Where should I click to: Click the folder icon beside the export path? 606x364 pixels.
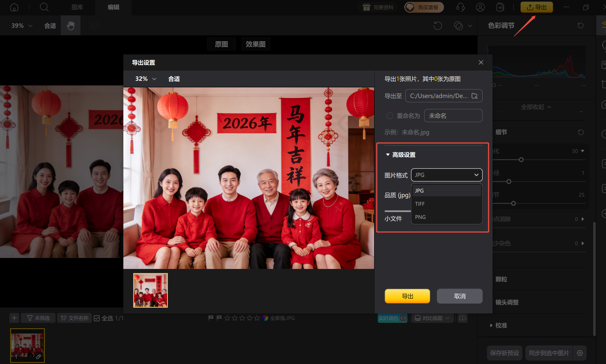coord(475,96)
